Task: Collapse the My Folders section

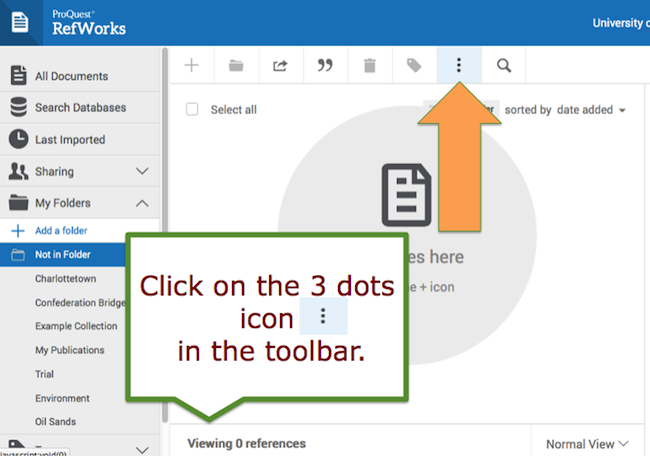Action: pos(142,203)
